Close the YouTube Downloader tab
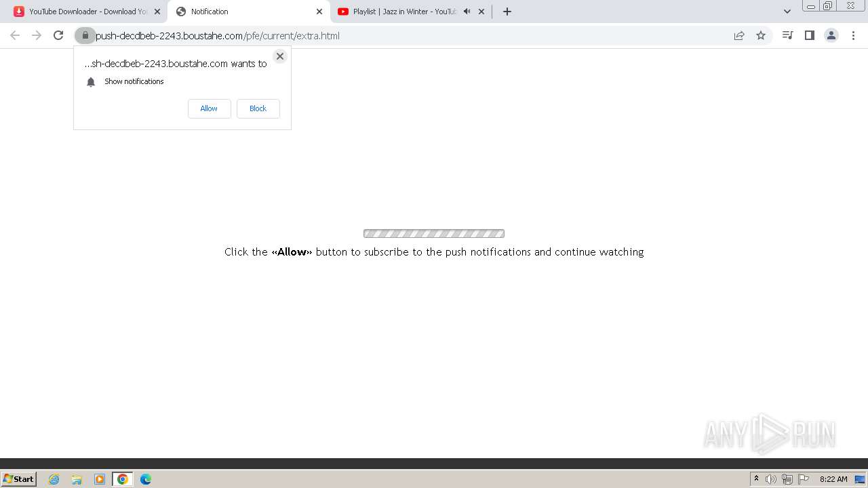 tap(157, 12)
